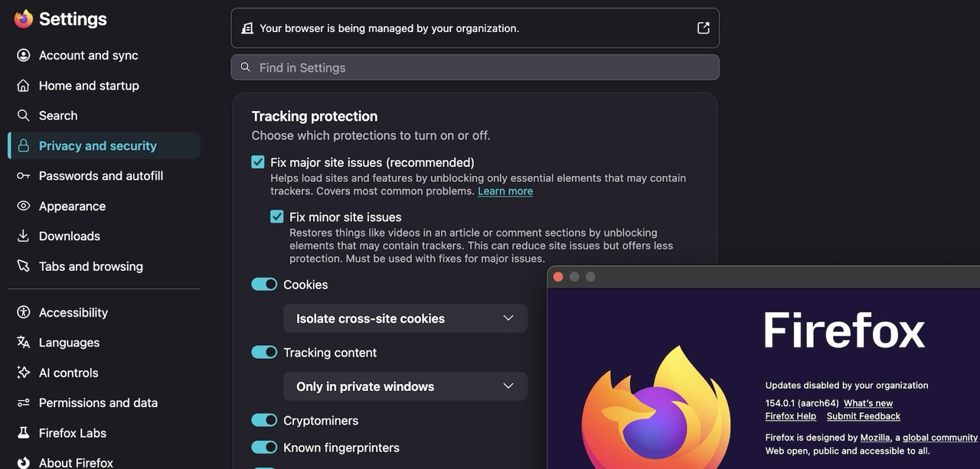Disable the Cryptominers toggle

coord(264,421)
